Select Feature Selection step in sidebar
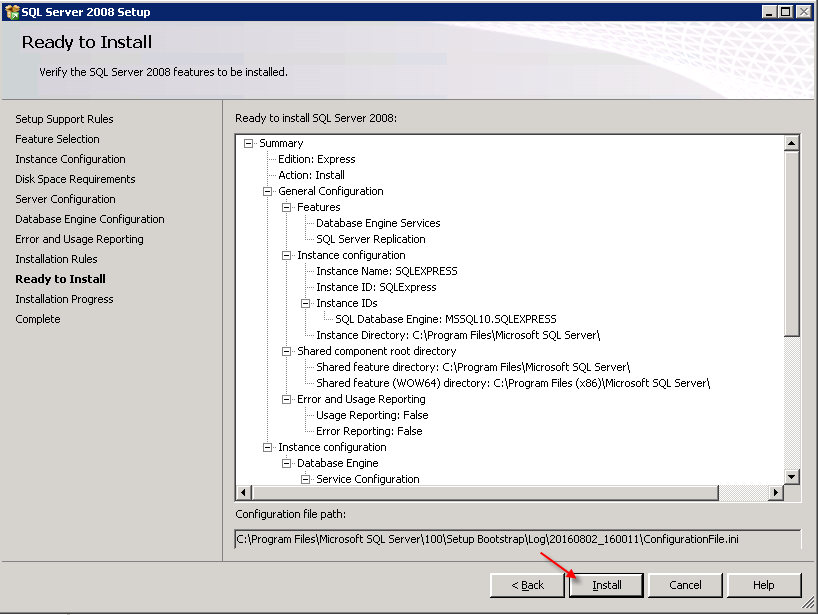This screenshot has width=818, height=615. pos(57,139)
